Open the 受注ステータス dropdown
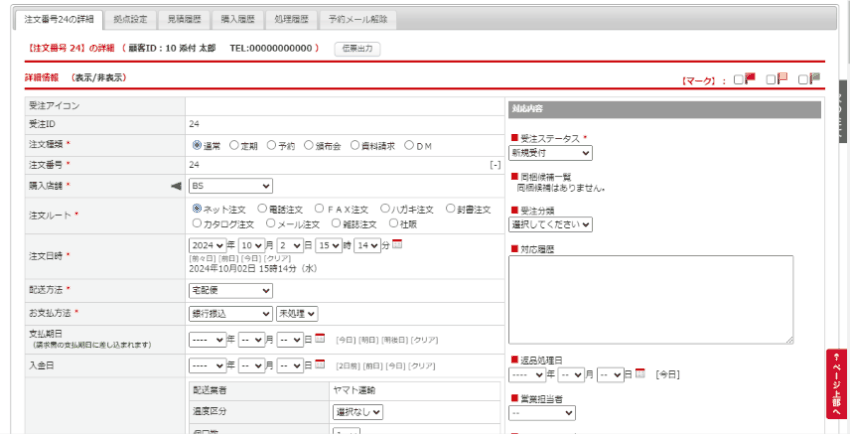This screenshot has width=850, height=434. (550, 153)
